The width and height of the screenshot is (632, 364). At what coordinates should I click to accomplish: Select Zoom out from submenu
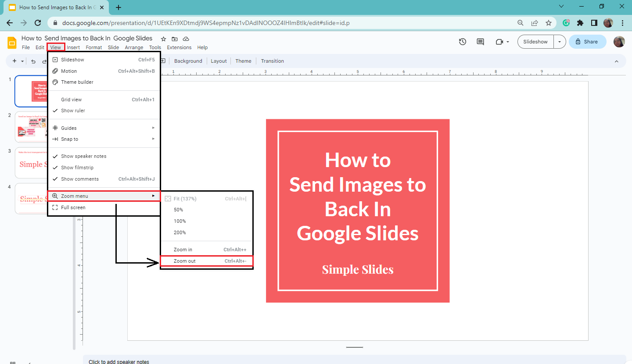(x=207, y=261)
